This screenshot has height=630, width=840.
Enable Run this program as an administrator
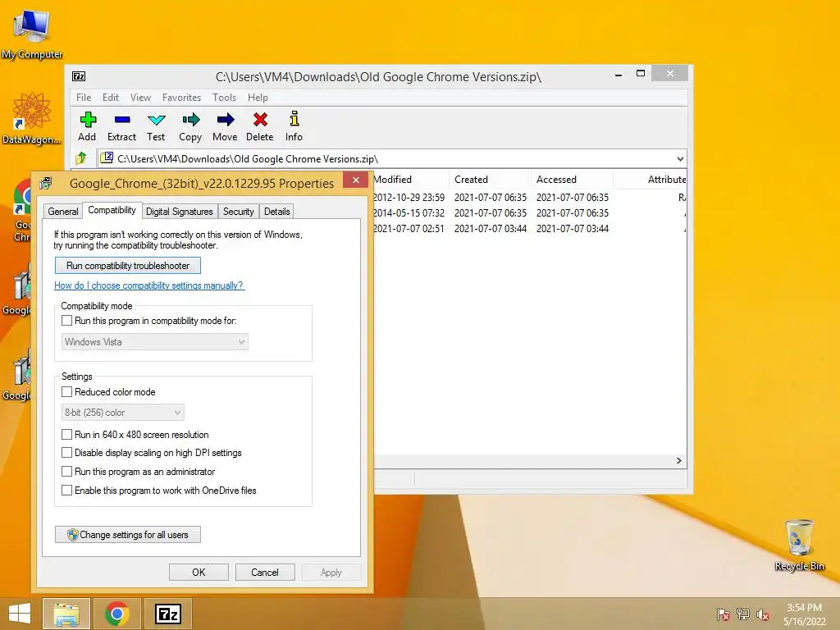[67, 472]
